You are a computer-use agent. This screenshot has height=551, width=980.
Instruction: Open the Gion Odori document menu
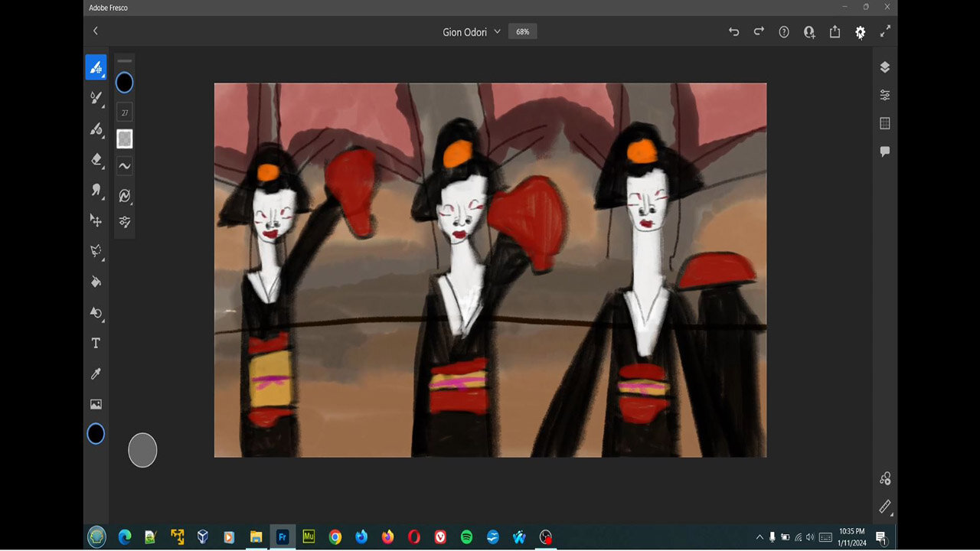(472, 32)
